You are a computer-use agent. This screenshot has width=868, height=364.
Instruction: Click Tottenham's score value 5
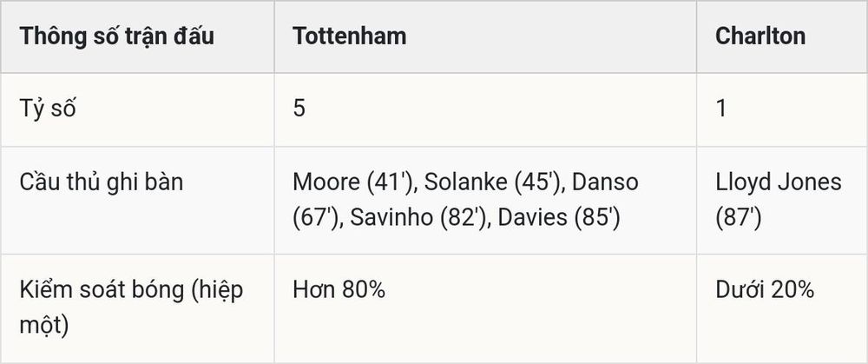299,109
